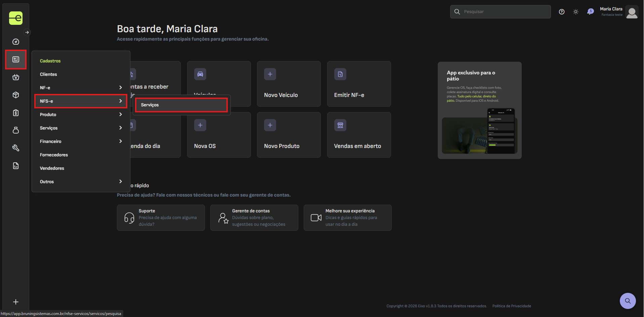
Task: Select the Outros menu entry
Action: [x=81, y=181]
